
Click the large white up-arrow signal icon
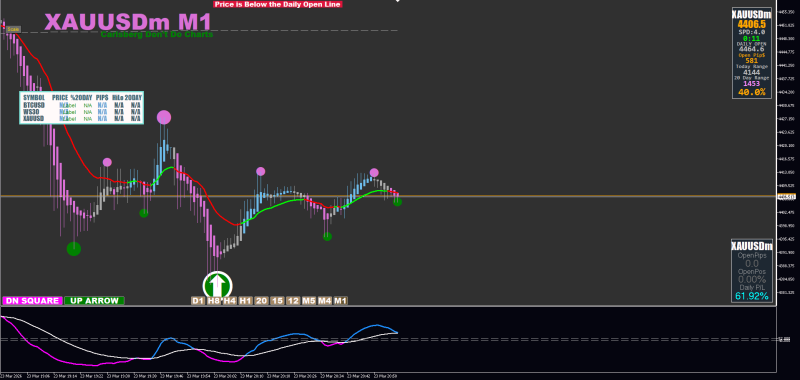point(218,285)
